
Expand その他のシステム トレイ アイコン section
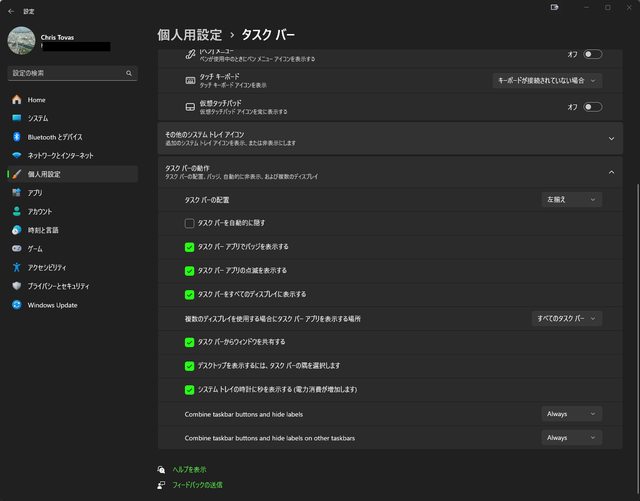tap(611, 138)
